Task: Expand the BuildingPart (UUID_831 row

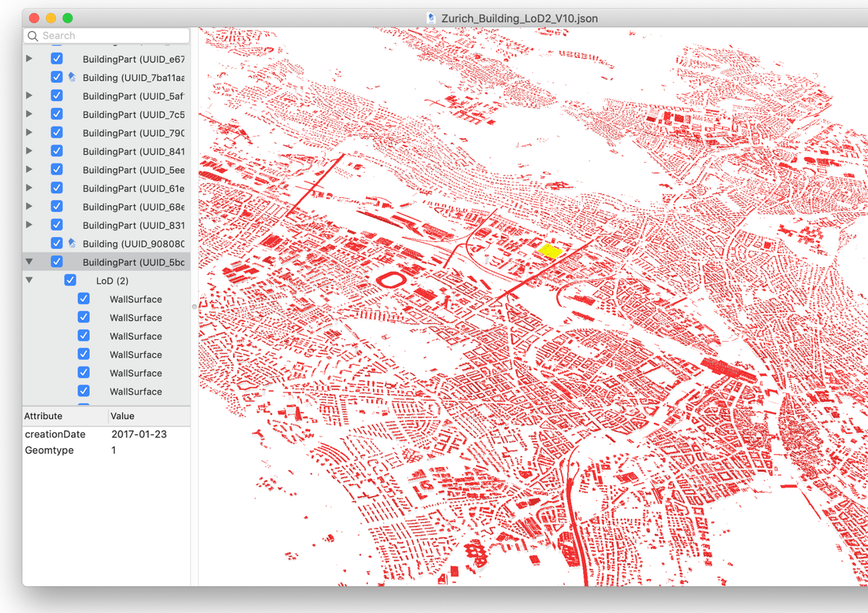Action: pos(29,225)
